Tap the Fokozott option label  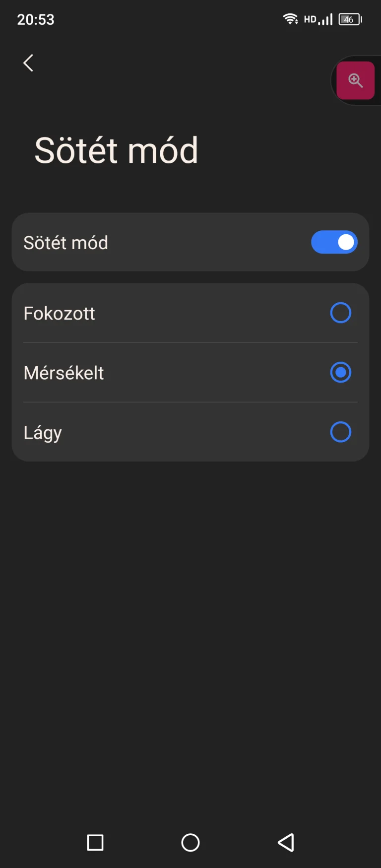(59, 313)
